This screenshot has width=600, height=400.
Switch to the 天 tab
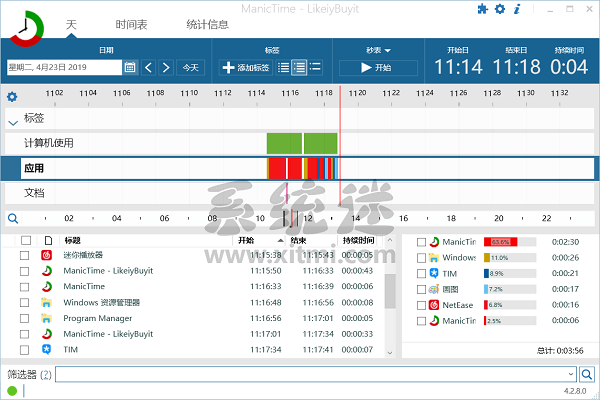coord(71,24)
